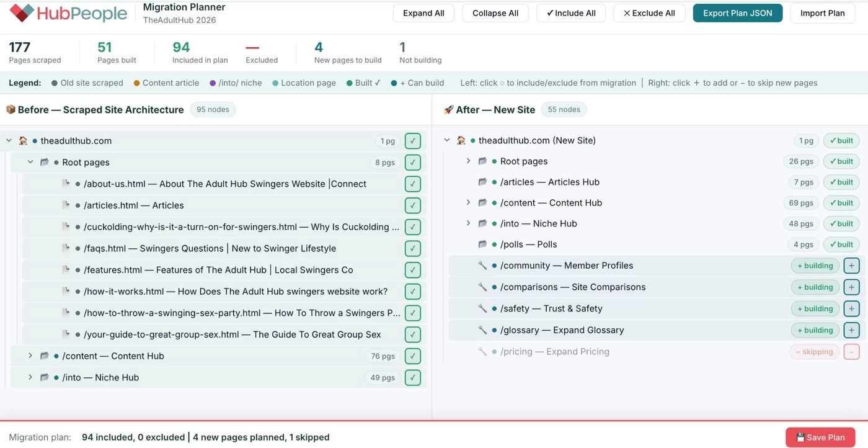Click plus button for /community — Member Profiles
The width and height of the screenshot is (868, 448).
[851, 266]
